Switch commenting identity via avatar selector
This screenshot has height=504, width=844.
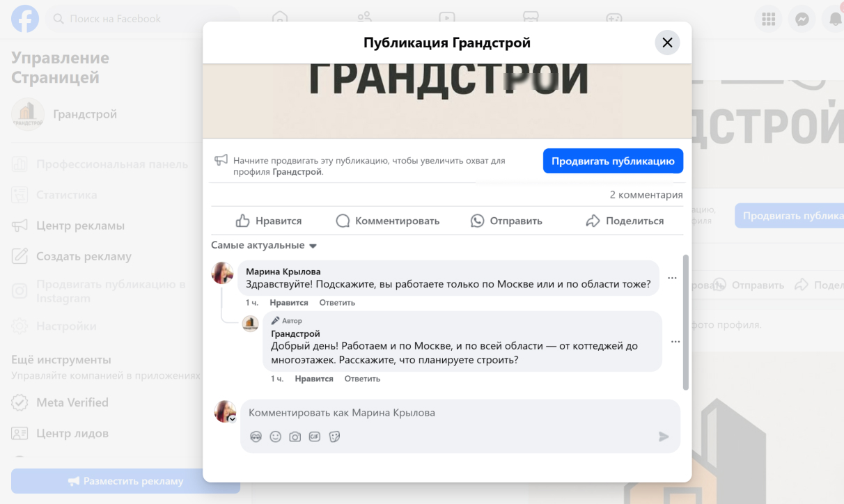[x=225, y=411]
